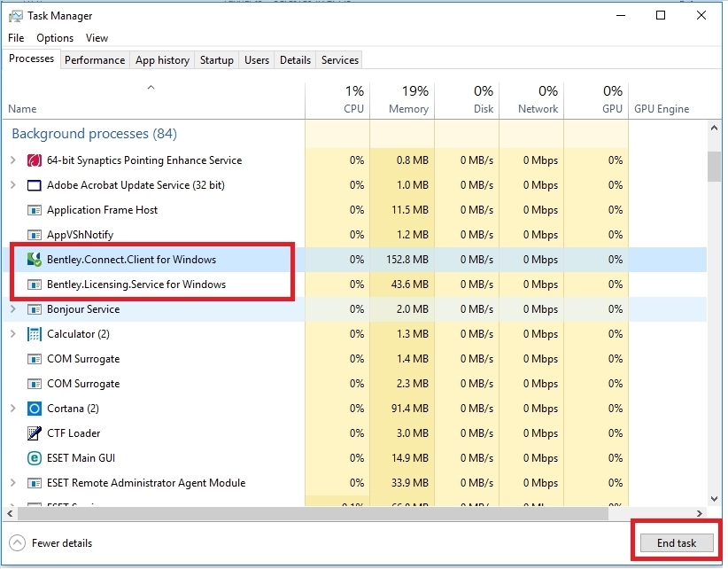Click the vertical scrollbar down arrow

tap(714, 499)
